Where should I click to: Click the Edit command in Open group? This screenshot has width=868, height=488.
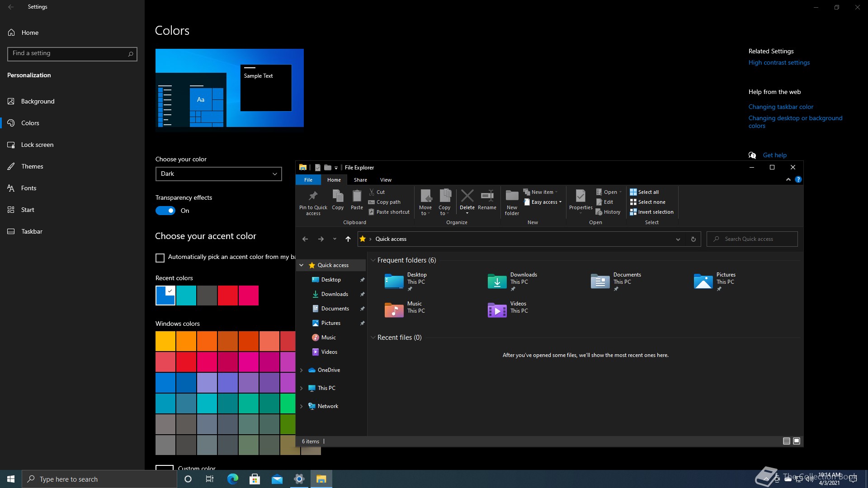[604, 202]
